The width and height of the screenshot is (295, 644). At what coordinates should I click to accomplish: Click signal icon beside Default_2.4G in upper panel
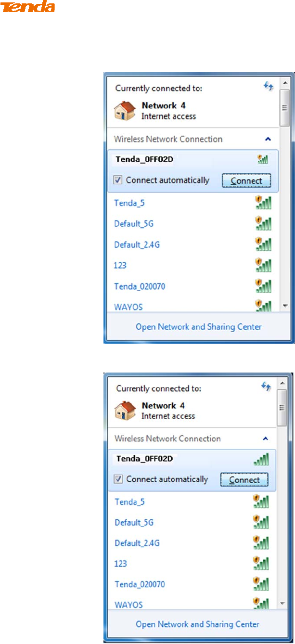pyautogui.click(x=263, y=245)
